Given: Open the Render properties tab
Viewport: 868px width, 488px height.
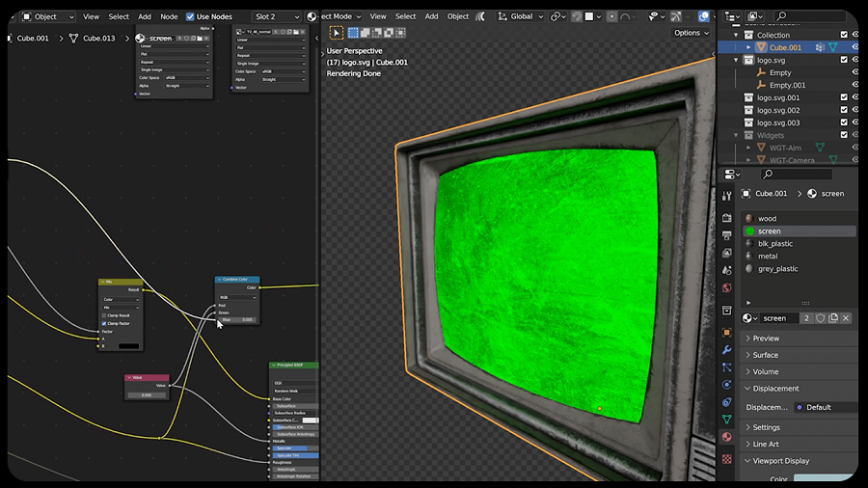Looking at the screenshot, I should click(727, 218).
